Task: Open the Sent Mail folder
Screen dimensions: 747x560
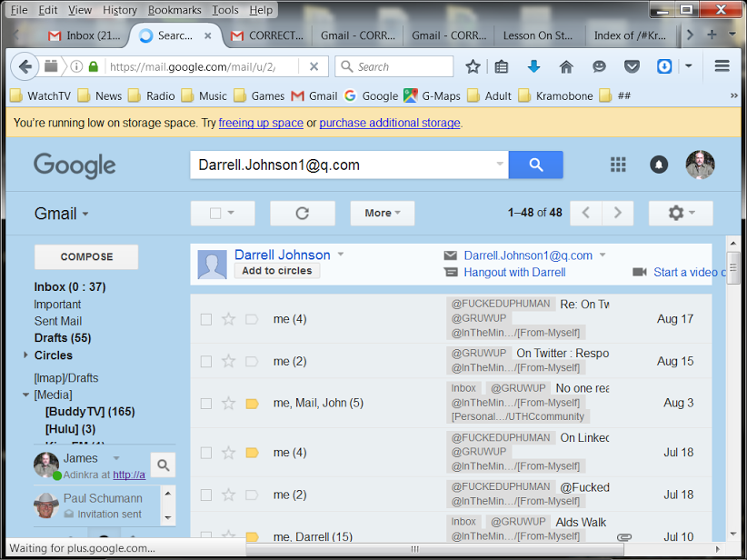Action: pos(58,321)
